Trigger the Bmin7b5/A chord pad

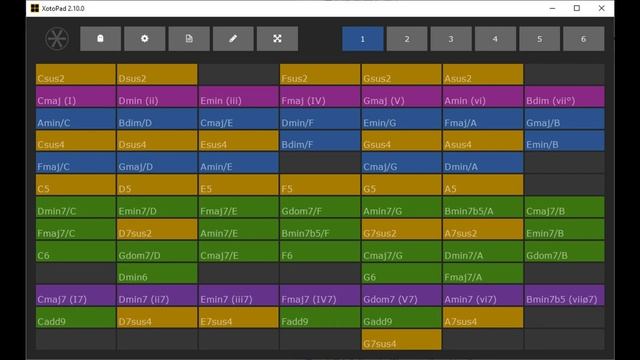(x=483, y=207)
